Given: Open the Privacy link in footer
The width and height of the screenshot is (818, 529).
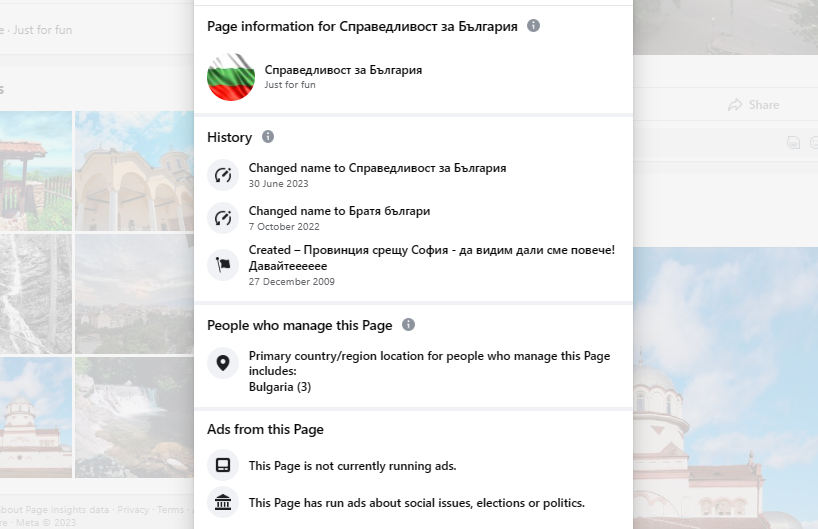Looking at the screenshot, I should [x=133, y=509].
